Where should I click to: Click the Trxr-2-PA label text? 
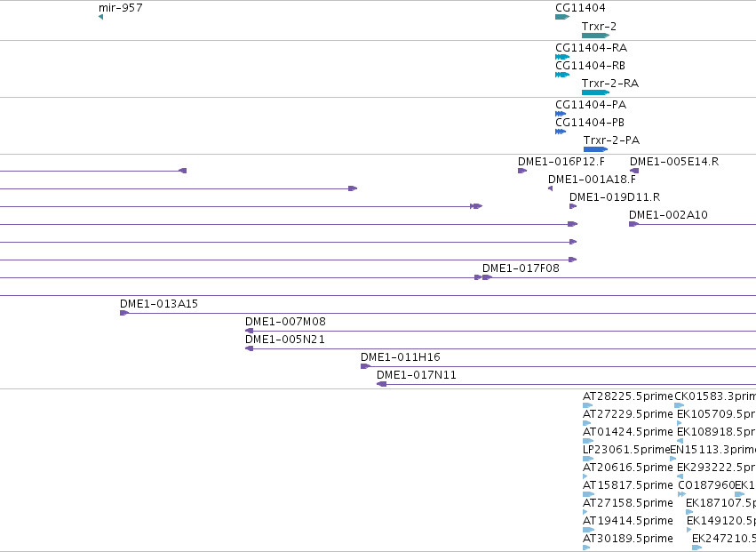coord(611,140)
